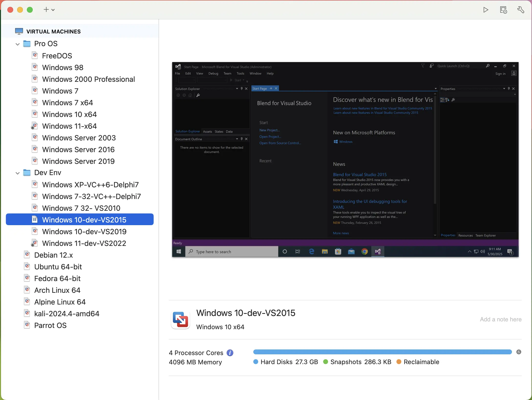This screenshot has width=532, height=400.
Task: Open the Tools menu in Blend
Action: [x=240, y=74]
